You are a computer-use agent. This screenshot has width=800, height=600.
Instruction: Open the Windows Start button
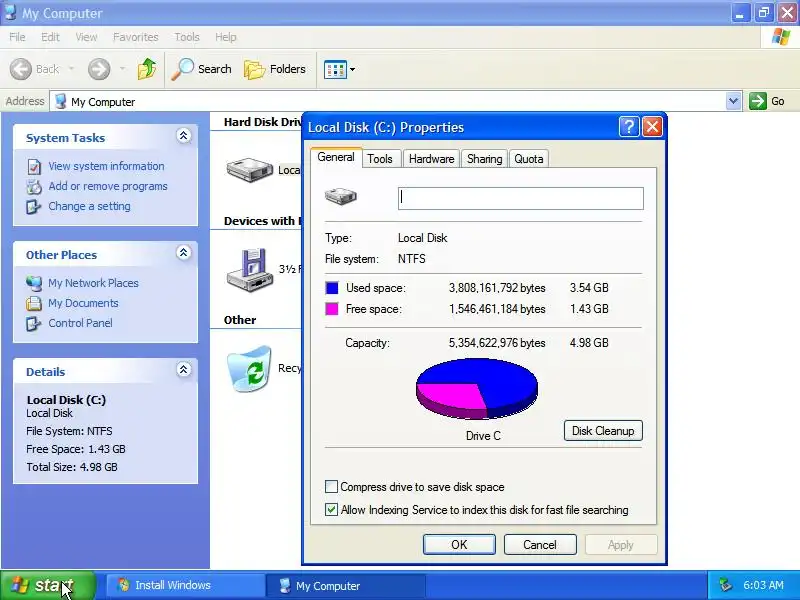(x=47, y=585)
